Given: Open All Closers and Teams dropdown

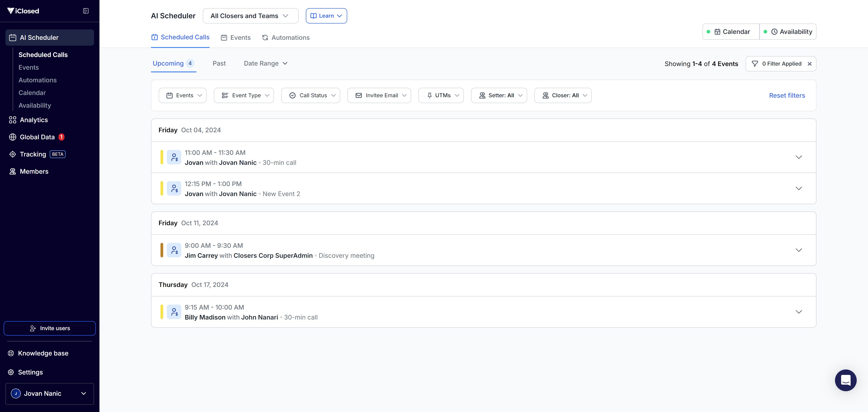Looking at the screenshot, I should click(x=250, y=16).
